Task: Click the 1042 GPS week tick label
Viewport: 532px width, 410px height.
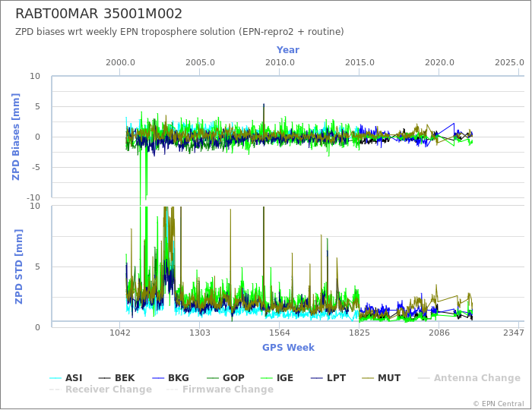Action: 120,333
